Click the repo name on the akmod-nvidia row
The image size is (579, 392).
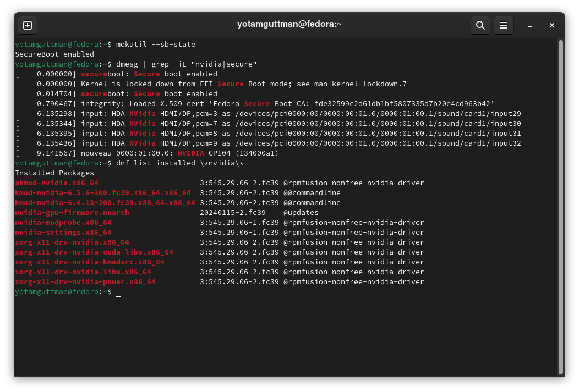pos(353,183)
